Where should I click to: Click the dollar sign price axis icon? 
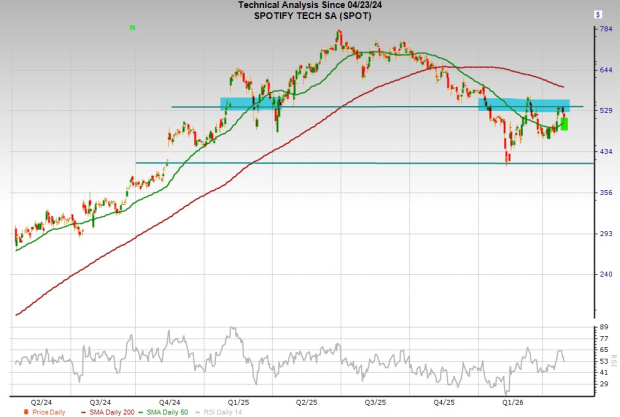pyautogui.click(x=597, y=16)
